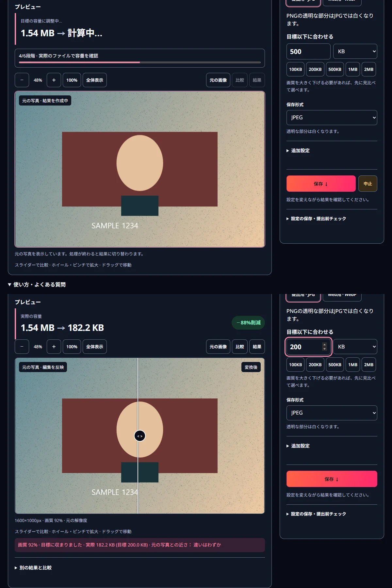The image size is (392, 588).
Task: Choose the 200KB preset under the 200 field
Action: point(315,365)
